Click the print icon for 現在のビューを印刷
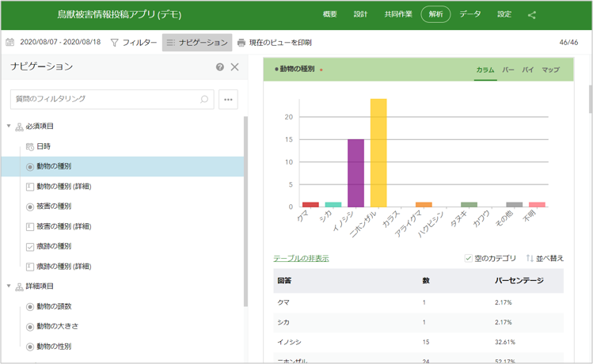 click(x=241, y=43)
